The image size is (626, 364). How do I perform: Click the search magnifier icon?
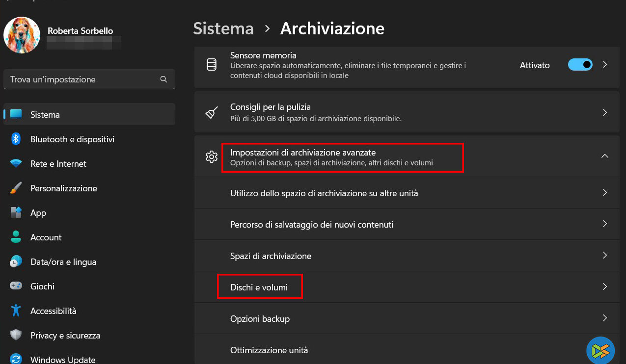coord(164,79)
